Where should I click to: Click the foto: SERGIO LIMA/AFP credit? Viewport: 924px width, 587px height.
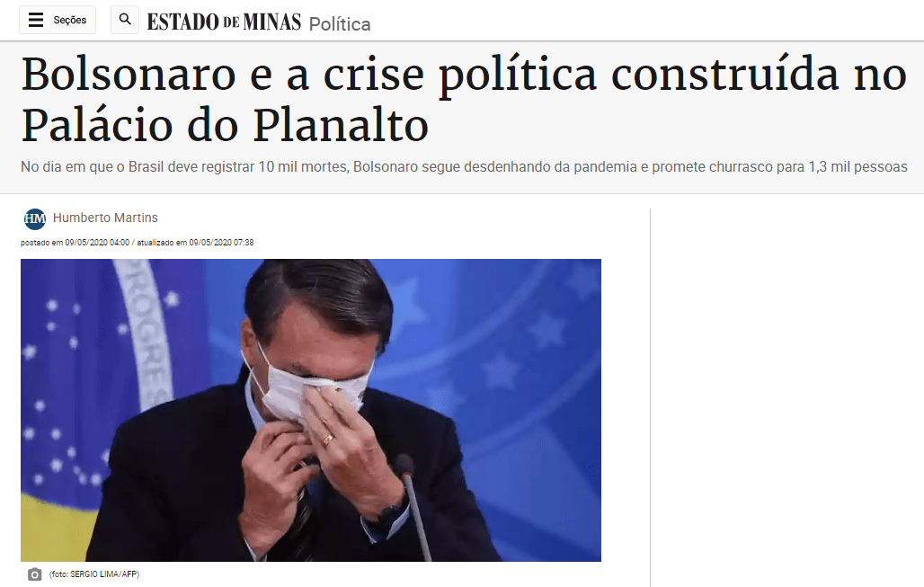pyautogui.click(x=94, y=574)
